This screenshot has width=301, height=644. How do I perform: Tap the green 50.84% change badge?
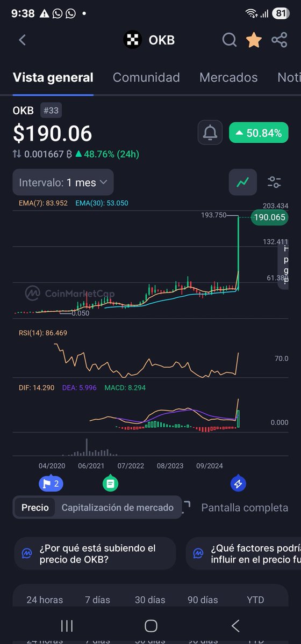tap(258, 133)
